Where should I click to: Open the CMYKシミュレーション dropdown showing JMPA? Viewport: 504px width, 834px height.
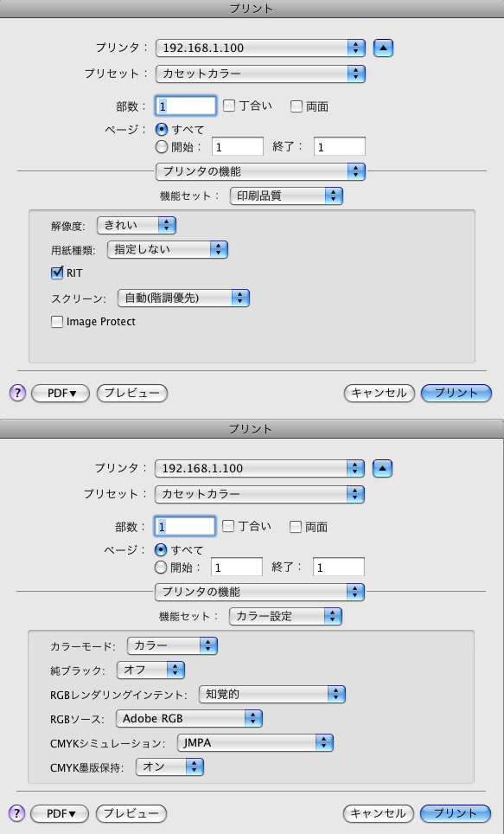coord(255,742)
